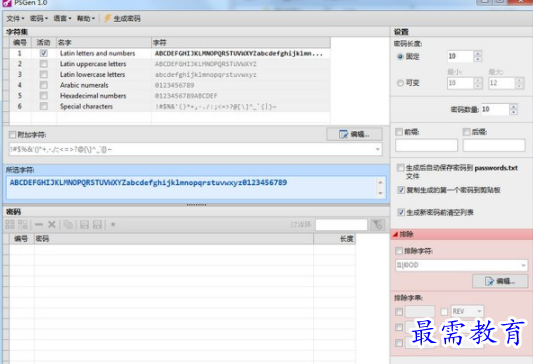Click the splitter grip above the 密码 panel
Image resolution: width=533 pixels, height=364 pixels.
pos(196,205)
